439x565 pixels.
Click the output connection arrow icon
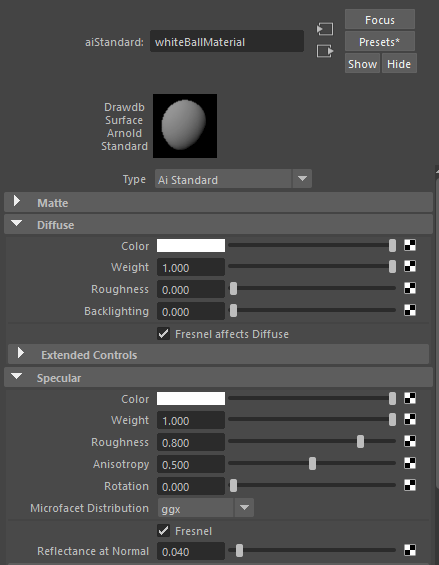point(325,51)
